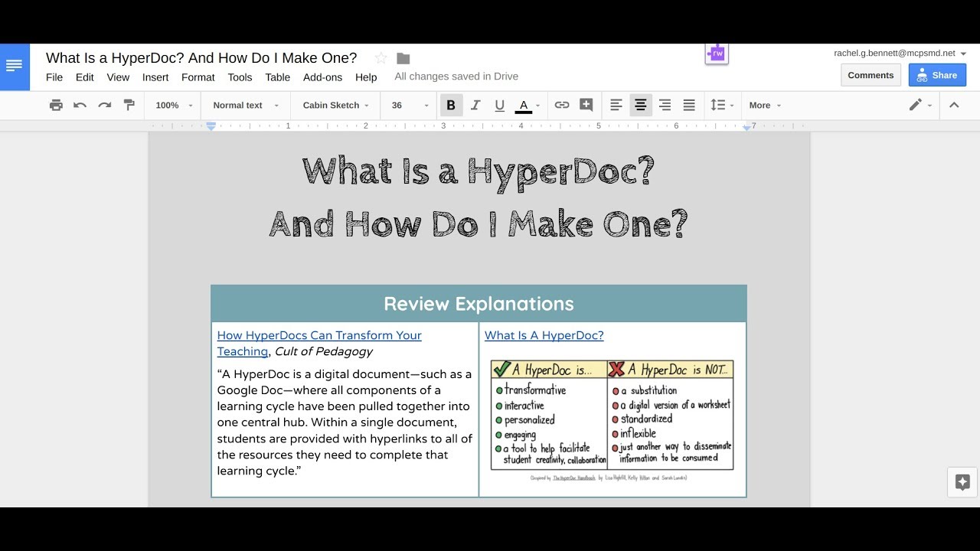Image resolution: width=980 pixels, height=551 pixels.
Task: Insert a link with the link icon
Action: click(x=562, y=106)
